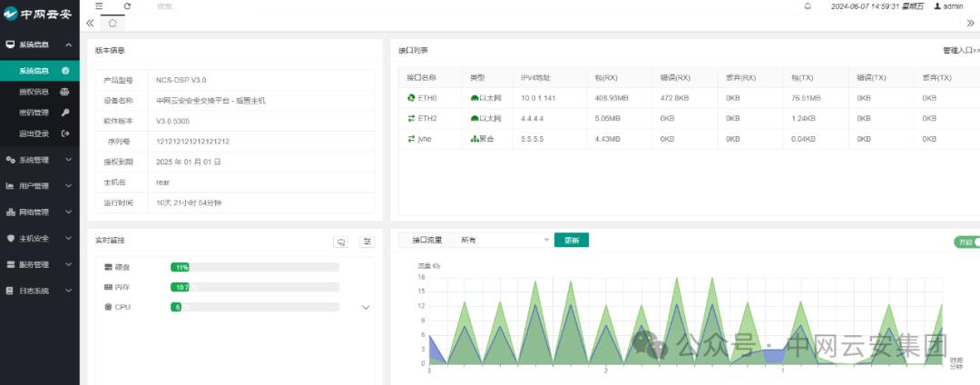Expand the 系统管理 sidebar menu

pyautogui.click(x=39, y=160)
